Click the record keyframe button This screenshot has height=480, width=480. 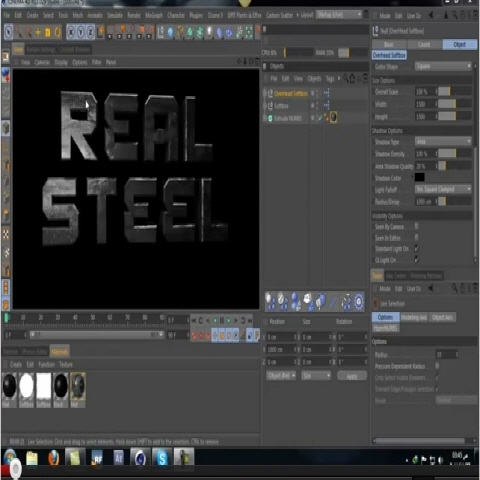pyautogui.click(x=194, y=335)
